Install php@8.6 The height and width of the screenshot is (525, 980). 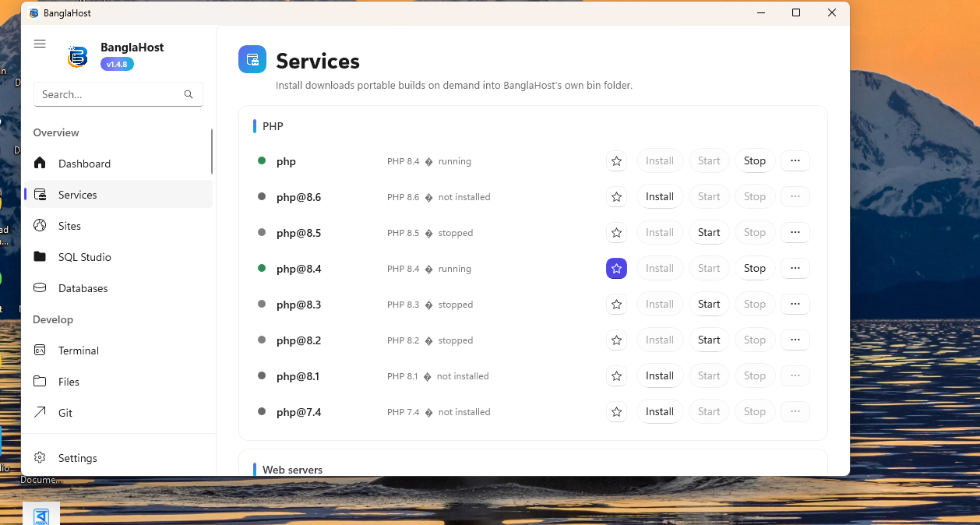click(x=660, y=196)
